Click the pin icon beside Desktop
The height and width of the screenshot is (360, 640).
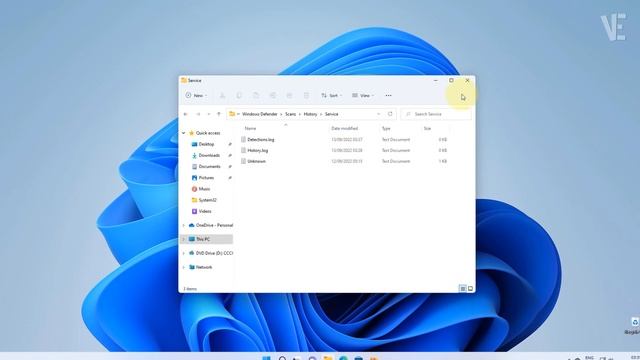coord(230,144)
